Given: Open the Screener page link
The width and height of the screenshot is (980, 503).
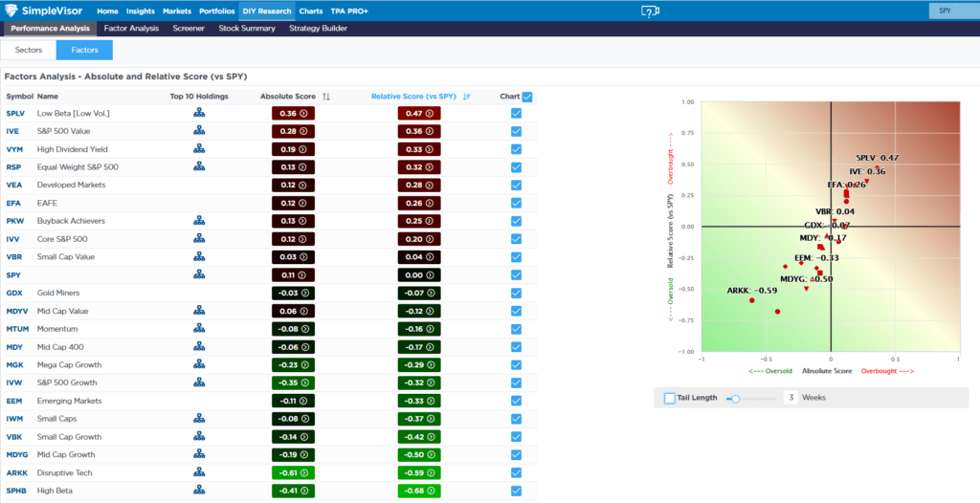Looking at the screenshot, I should pyautogui.click(x=189, y=29).
